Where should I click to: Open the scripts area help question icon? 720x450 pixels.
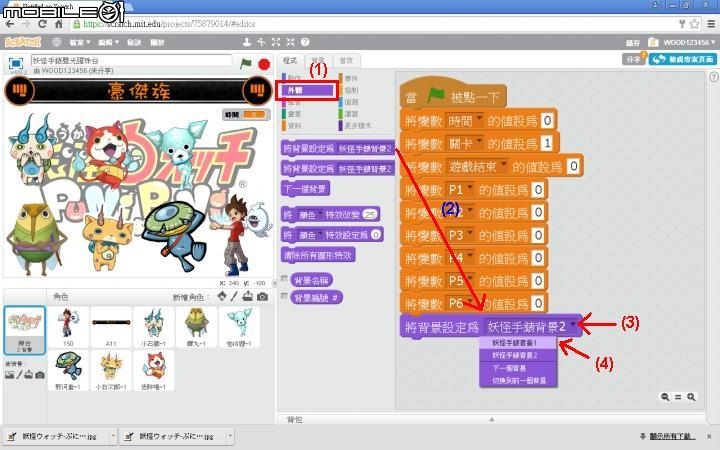click(x=713, y=77)
